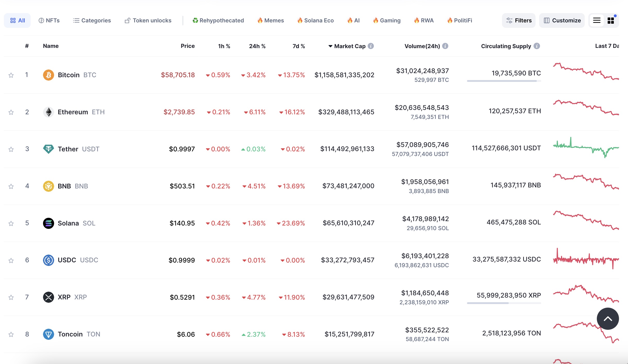Image resolution: width=628 pixels, height=364 pixels.
Task: Open the Categories tab
Action: tap(92, 20)
